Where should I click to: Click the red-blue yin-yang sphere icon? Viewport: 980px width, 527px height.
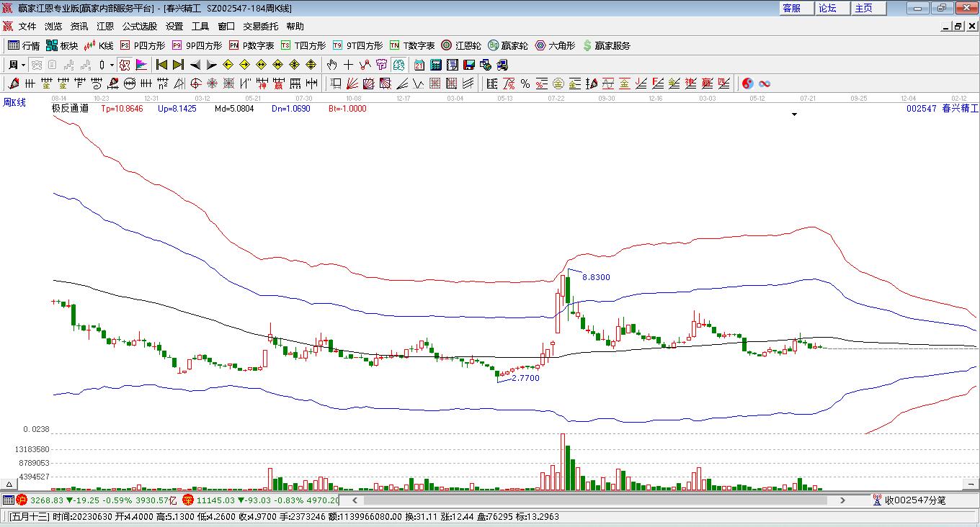coord(748,84)
